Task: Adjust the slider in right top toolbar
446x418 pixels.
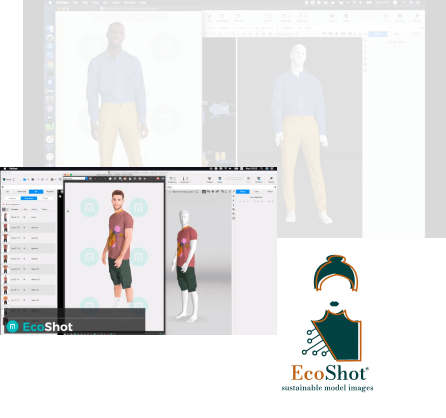Action: tap(234, 178)
